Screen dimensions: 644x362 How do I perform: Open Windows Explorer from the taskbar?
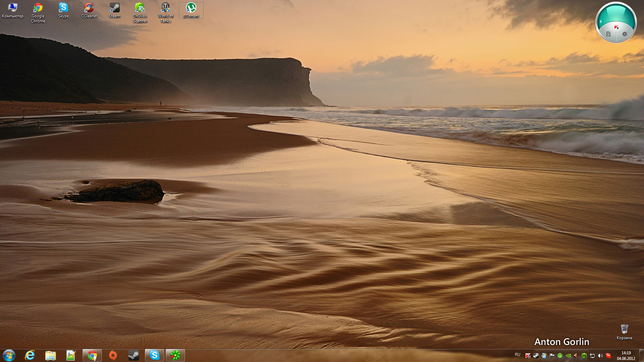pos(50,355)
